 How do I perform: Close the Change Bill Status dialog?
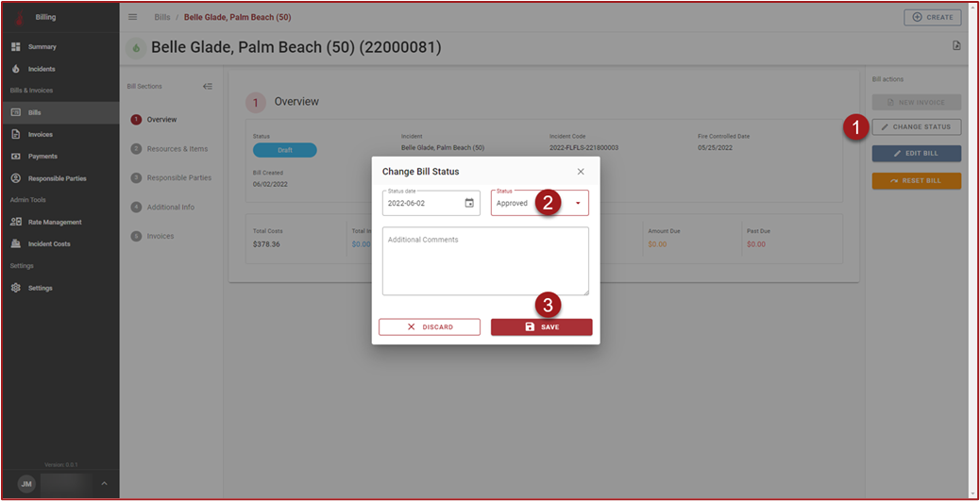point(581,172)
